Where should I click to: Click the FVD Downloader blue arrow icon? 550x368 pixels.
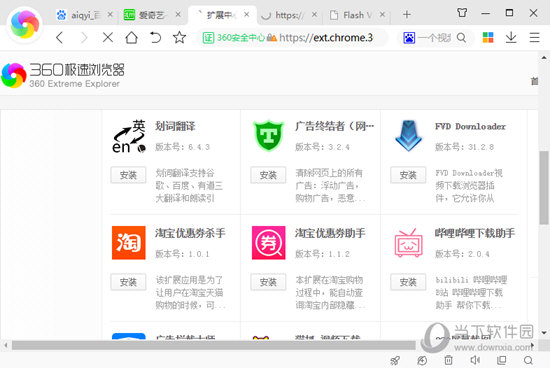point(408,136)
